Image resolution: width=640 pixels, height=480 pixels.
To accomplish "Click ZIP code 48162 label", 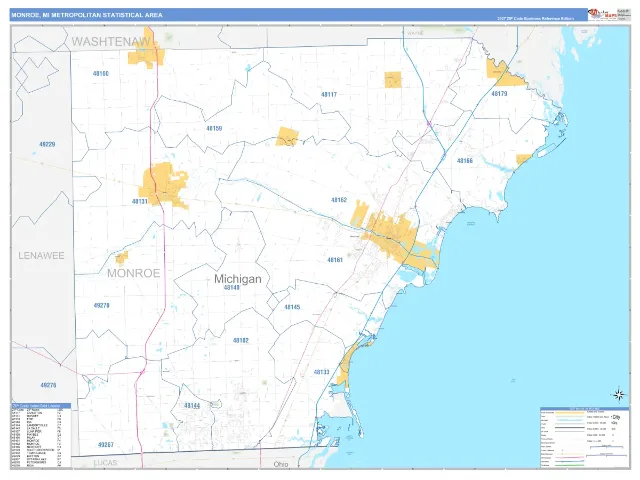I will [339, 200].
